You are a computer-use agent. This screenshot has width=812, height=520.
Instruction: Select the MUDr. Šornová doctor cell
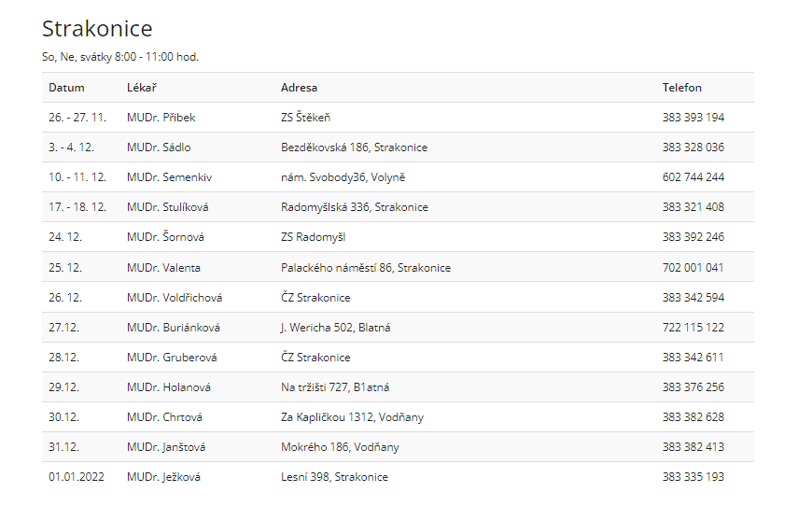pos(165,237)
